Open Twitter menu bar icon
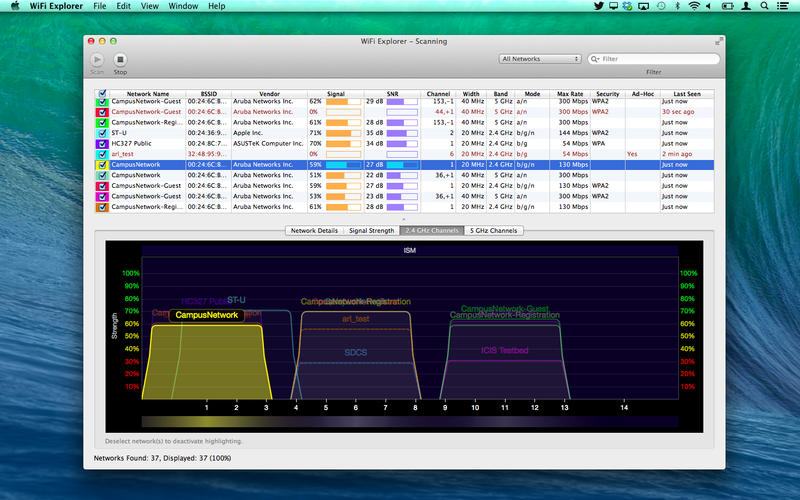Image resolution: width=800 pixels, height=500 pixels. (x=599, y=6)
